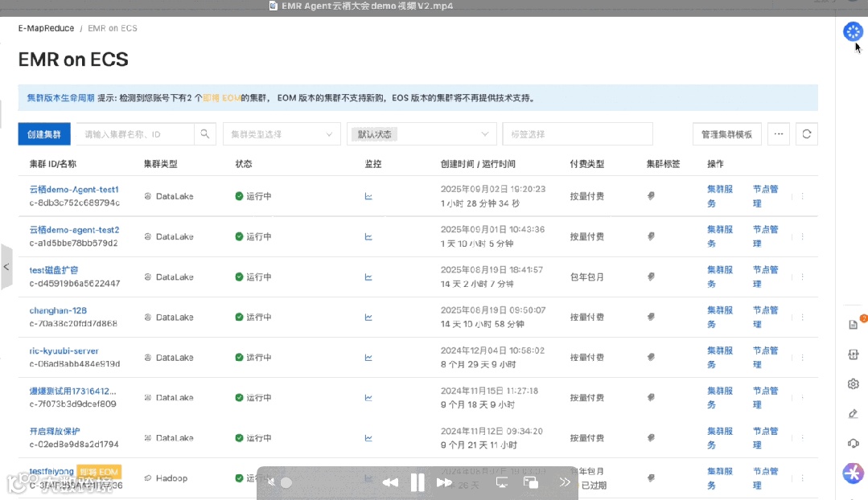The image size is (868, 500).
Task: Open cluster 云栖demo-agent-test2
Action: coord(74,230)
